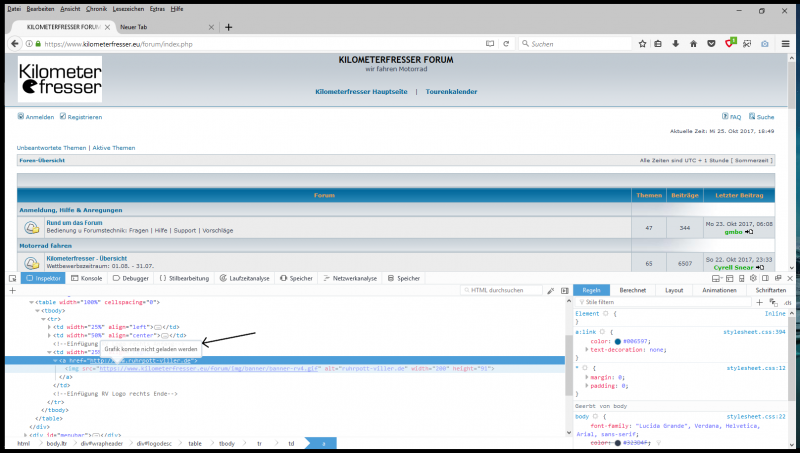This screenshot has height=453, width=800.
Task: Click the HTML durchsuchen search field
Action: coord(505,290)
